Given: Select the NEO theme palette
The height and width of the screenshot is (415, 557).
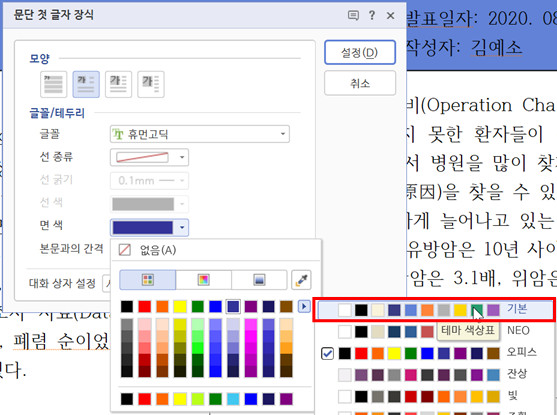Looking at the screenshot, I should tap(434, 331).
